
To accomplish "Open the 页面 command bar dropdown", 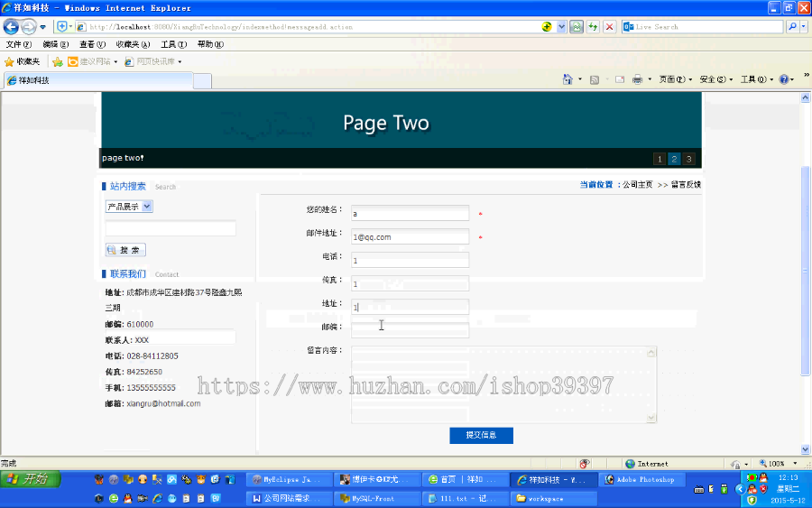I will pyautogui.click(x=675, y=79).
